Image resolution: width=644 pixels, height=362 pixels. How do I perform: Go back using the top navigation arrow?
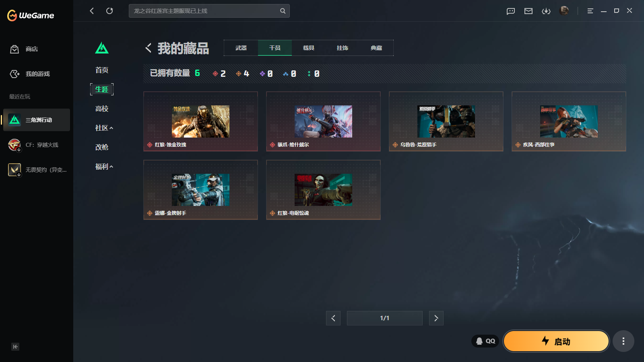pos(92,11)
